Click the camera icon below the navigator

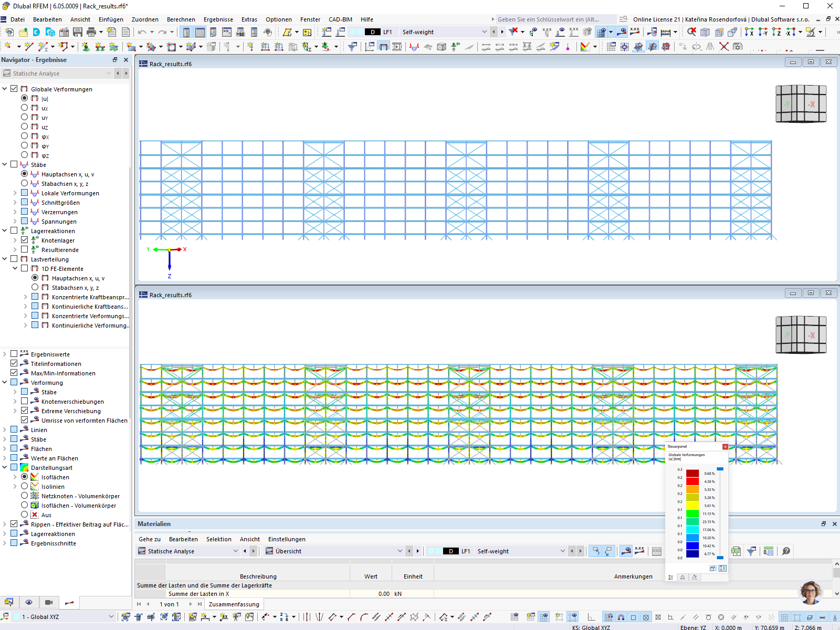tap(49, 602)
